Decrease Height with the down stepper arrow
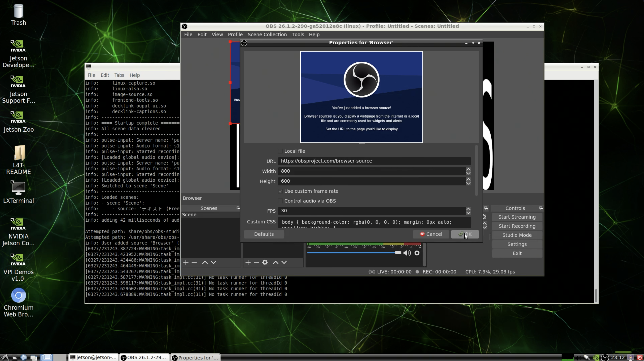The height and width of the screenshot is (361, 644). pos(468,183)
